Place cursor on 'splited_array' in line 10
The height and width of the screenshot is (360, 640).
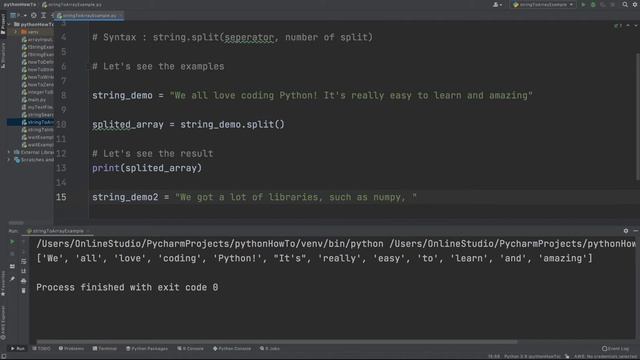click(128, 124)
